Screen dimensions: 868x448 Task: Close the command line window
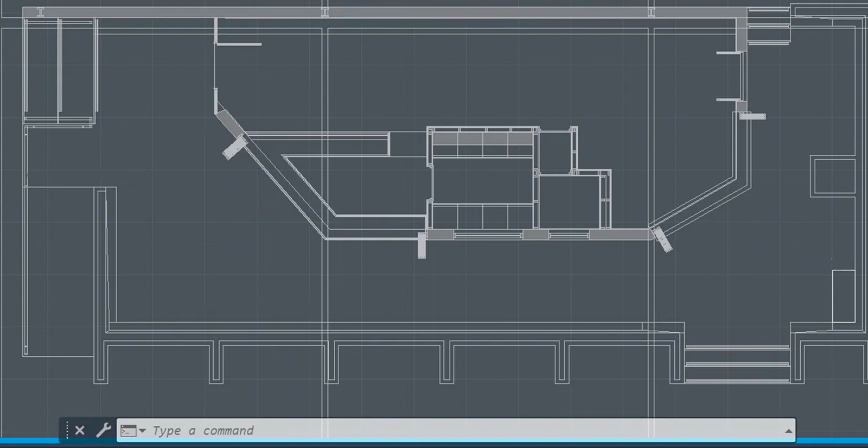(80, 431)
